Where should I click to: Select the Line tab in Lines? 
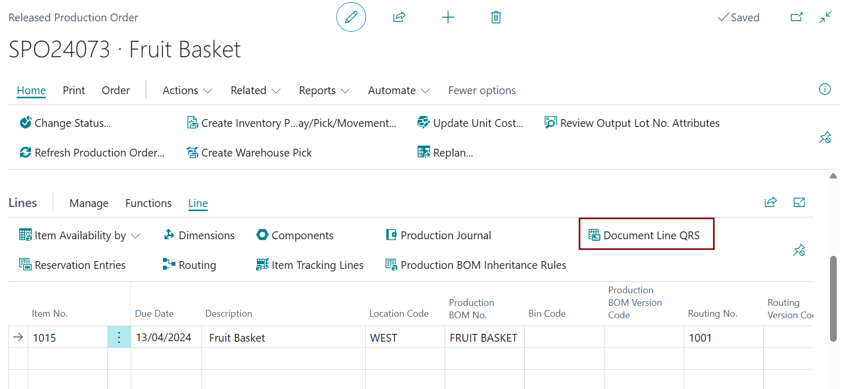coord(198,203)
